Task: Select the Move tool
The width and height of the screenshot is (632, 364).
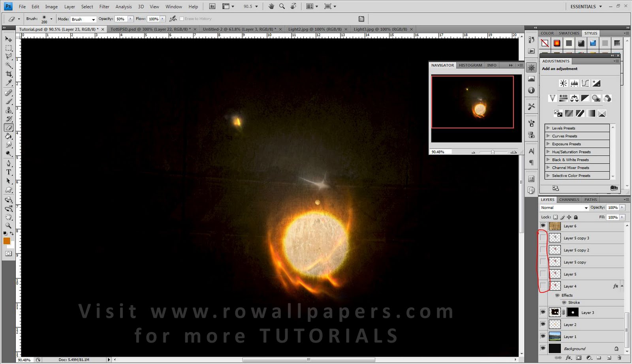Action: (x=8, y=39)
